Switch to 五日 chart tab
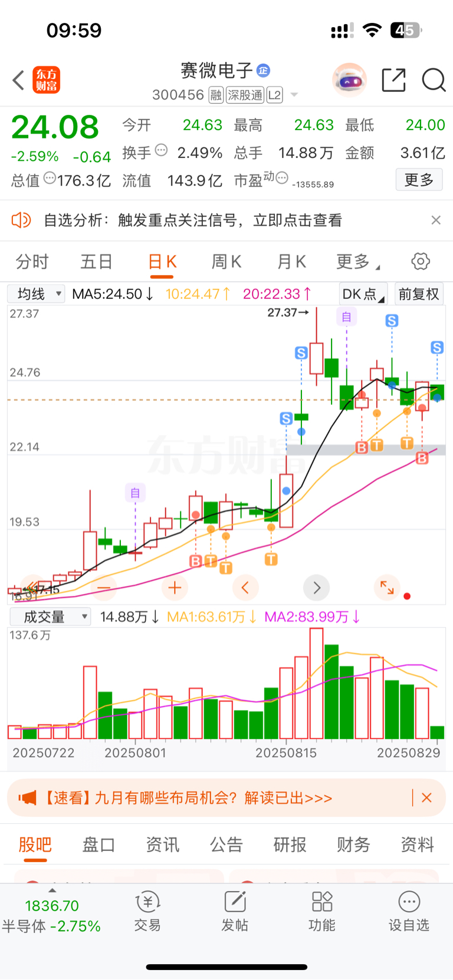Viewport: 453px width, 980px height. pyautogui.click(x=97, y=262)
